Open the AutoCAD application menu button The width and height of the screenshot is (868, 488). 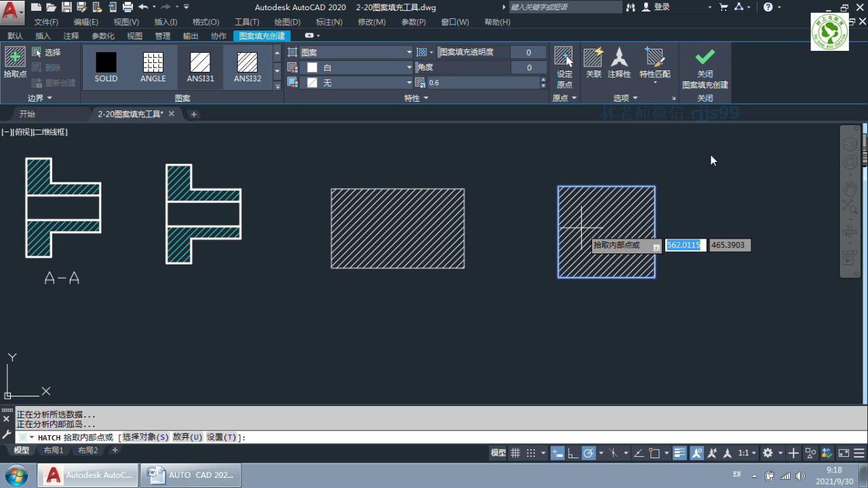pyautogui.click(x=12, y=11)
